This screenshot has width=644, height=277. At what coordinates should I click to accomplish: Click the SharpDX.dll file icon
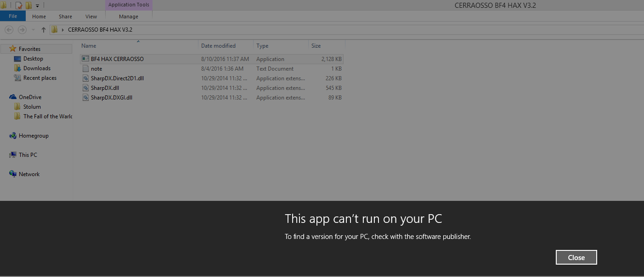point(85,88)
